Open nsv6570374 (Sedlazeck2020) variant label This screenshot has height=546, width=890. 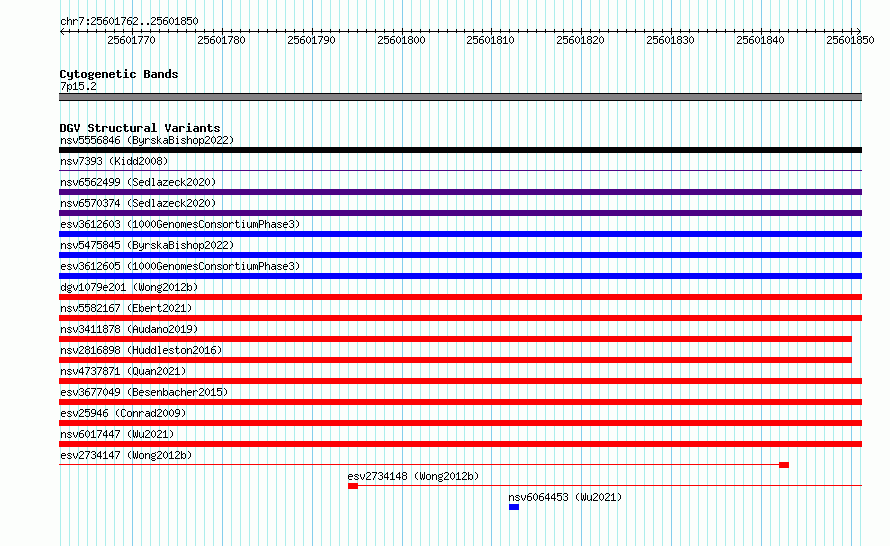click(x=138, y=203)
